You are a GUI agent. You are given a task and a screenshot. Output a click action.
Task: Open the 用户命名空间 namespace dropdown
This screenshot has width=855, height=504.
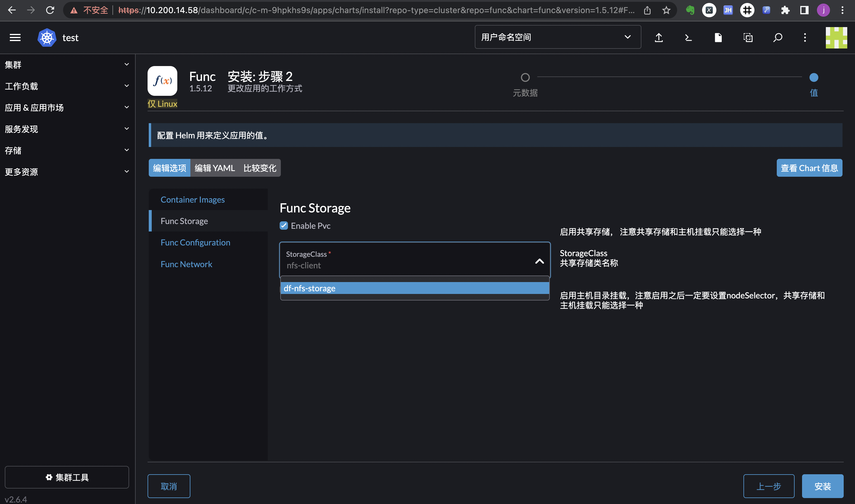pyautogui.click(x=558, y=37)
